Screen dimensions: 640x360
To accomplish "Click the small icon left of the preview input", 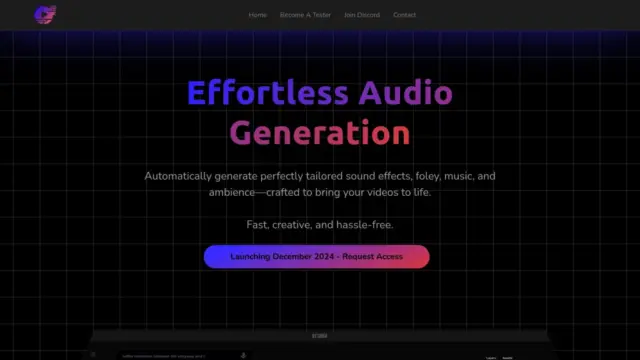I will (93, 354).
